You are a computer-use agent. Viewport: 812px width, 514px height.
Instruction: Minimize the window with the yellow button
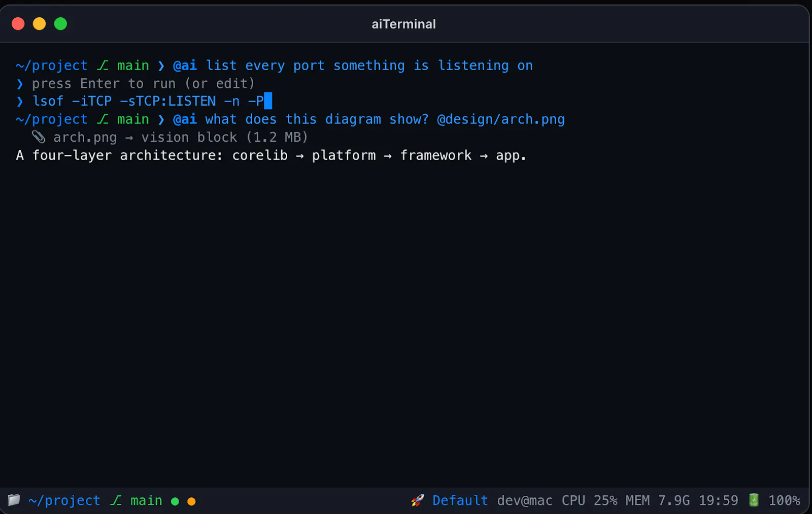point(40,24)
